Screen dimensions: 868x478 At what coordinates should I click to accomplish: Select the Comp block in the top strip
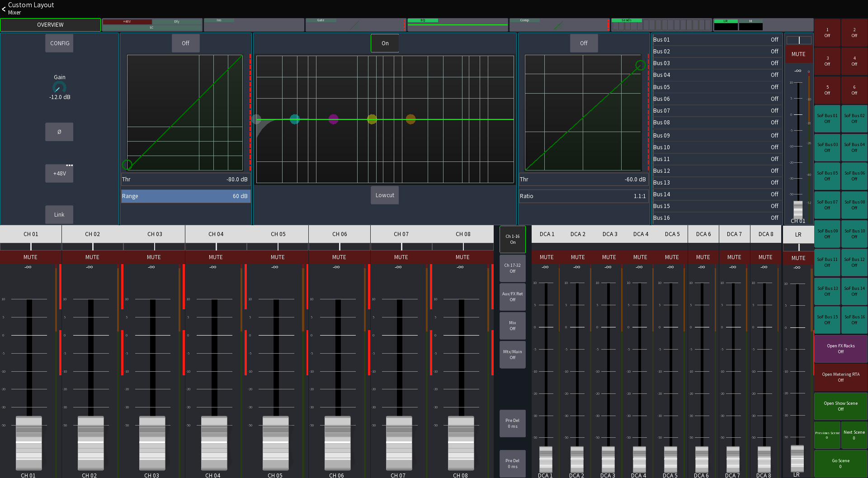(559, 25)
